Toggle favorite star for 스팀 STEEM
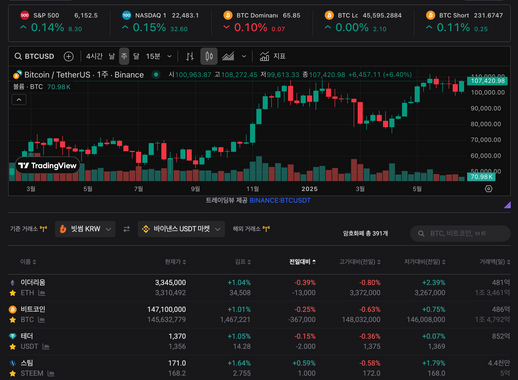Image resolution: width=518 pixels, height=380 pixels. (13, 373)
